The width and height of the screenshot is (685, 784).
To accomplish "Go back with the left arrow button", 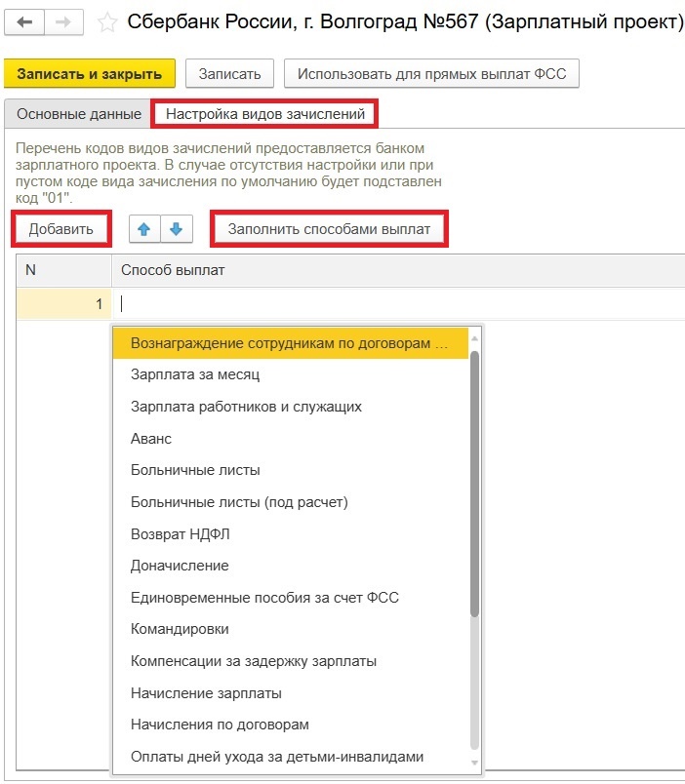I will click(24, 22).
